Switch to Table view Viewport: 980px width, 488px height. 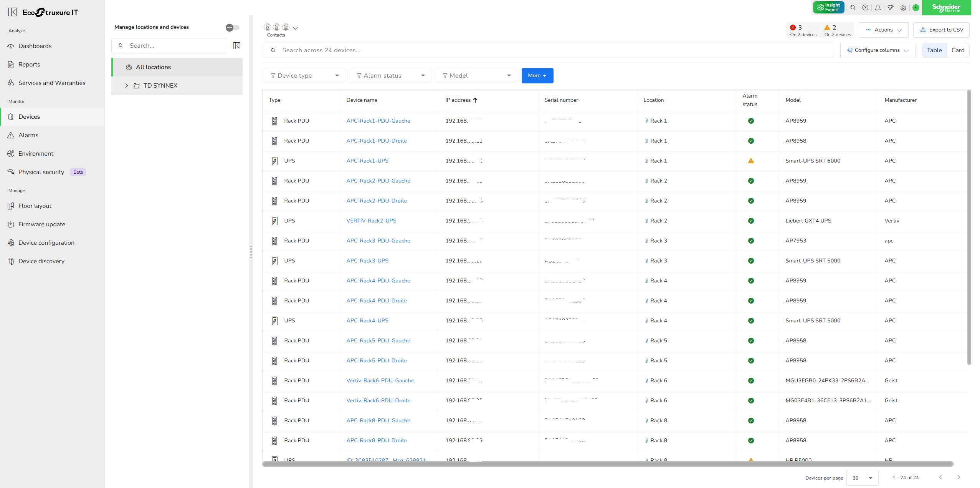(934, 50)
